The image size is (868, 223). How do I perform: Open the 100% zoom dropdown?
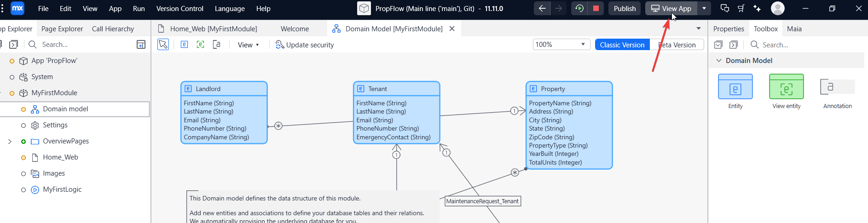tap(561, 45)
